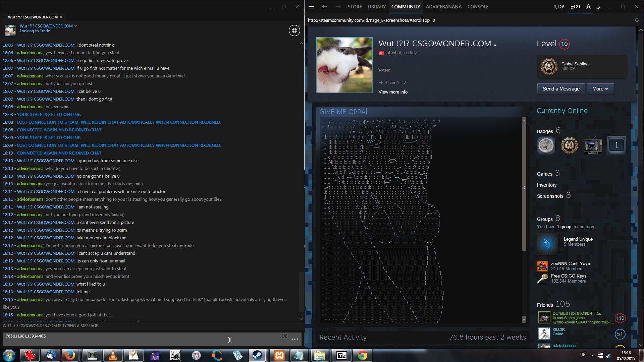644x362 pixels.
Task: Switch to the COMMUNITY tab
Action: pos(405,7)
